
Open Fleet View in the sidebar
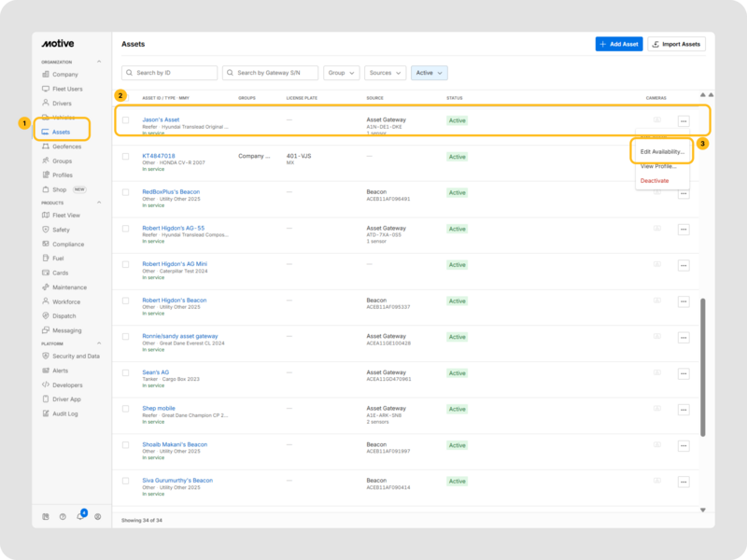65,215
